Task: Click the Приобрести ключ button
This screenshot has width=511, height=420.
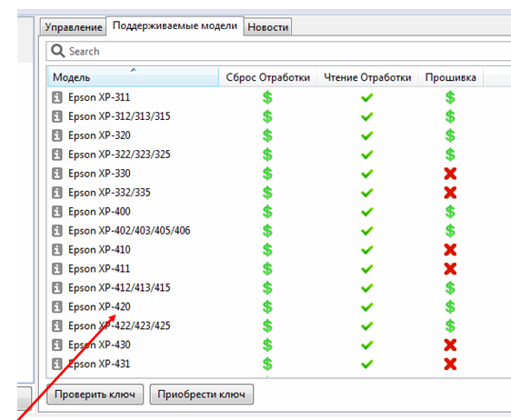Action: (202, 395)
